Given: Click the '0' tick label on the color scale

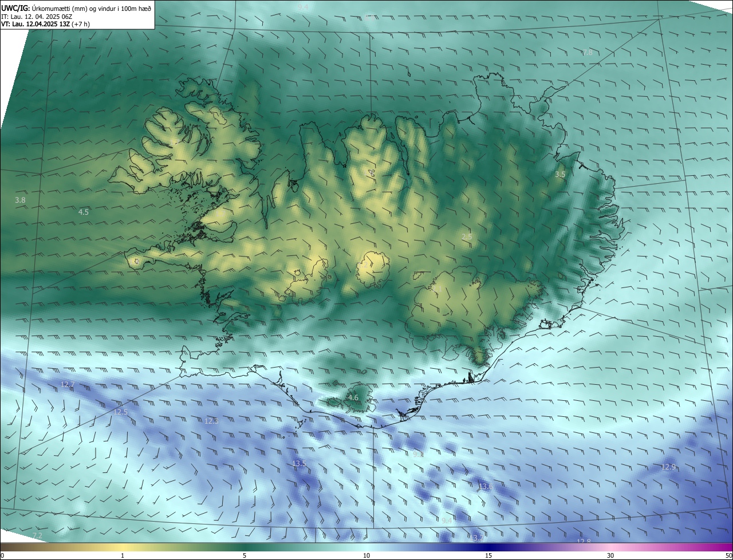Looking at the screenshot, I should (2, 555).
